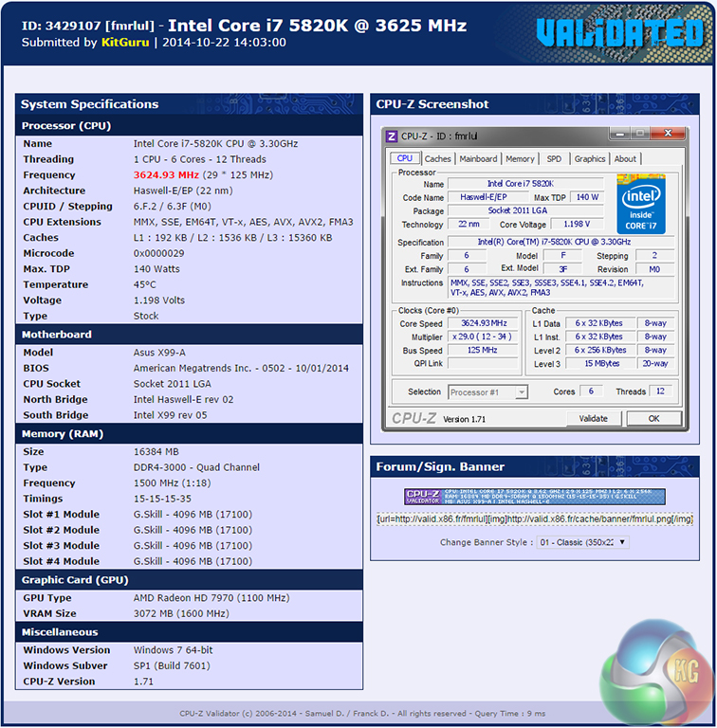Image resolution: width=717 pixels, height=728 pixels.
Task: Switch to the CPU tab
Action: (404, 158)
